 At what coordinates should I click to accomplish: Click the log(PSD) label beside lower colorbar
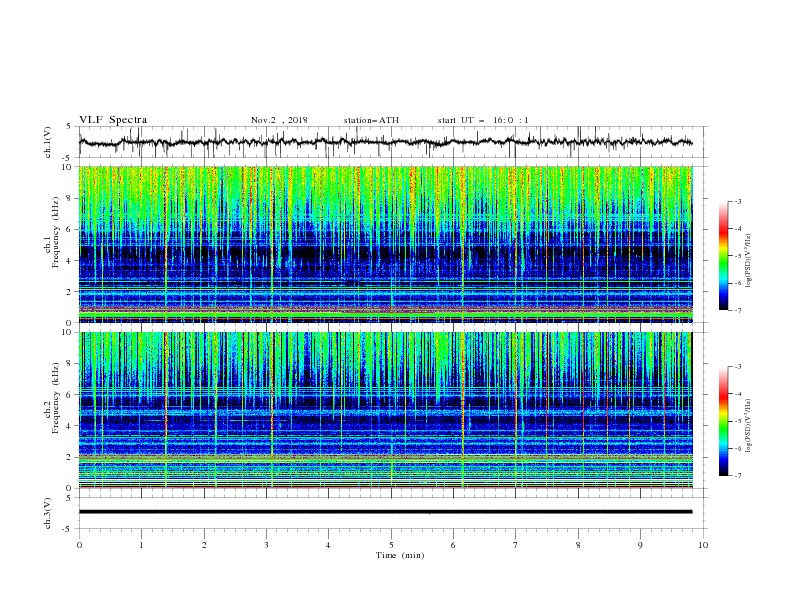tap(749, 426)
